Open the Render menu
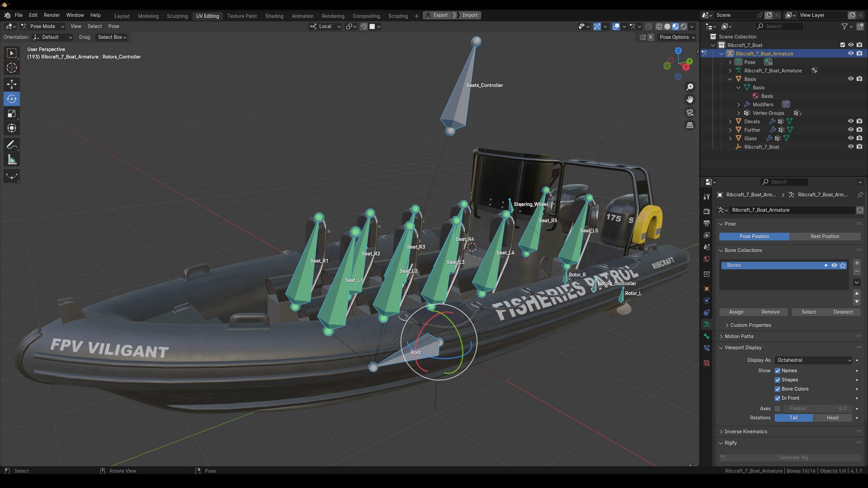This screenshot has width=868, height=488. (52, 15)
